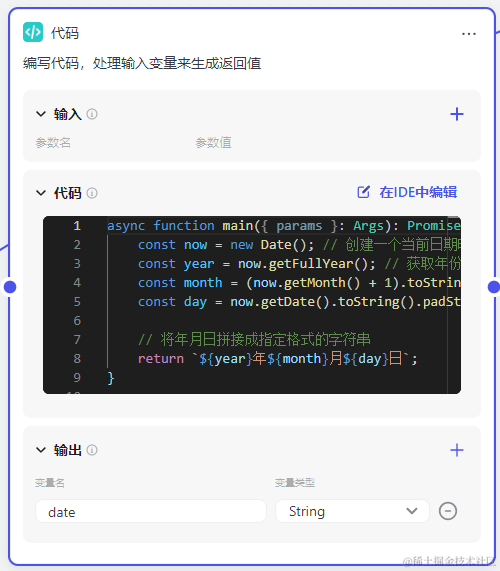Open the node's three-dot more menu
The height and width of the screenshot is (571, 500).
pyautogui.click(x=468, y=34)
